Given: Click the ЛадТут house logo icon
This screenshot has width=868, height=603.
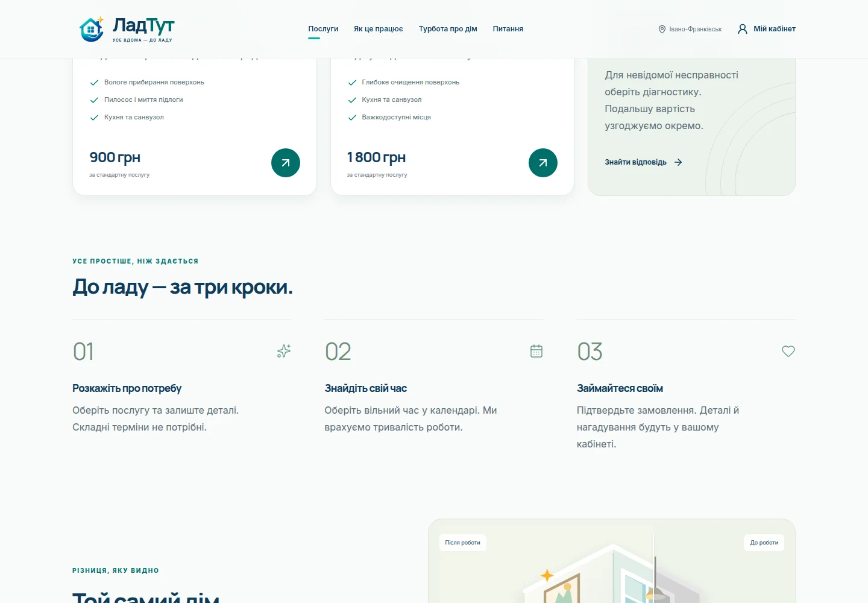Looking at the screenshot, I should tap(92, 29).
